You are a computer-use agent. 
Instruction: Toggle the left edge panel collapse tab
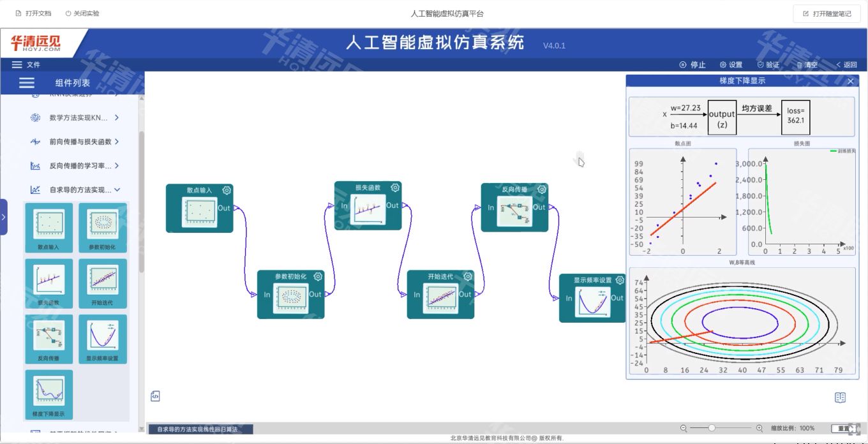click(4, 217)
